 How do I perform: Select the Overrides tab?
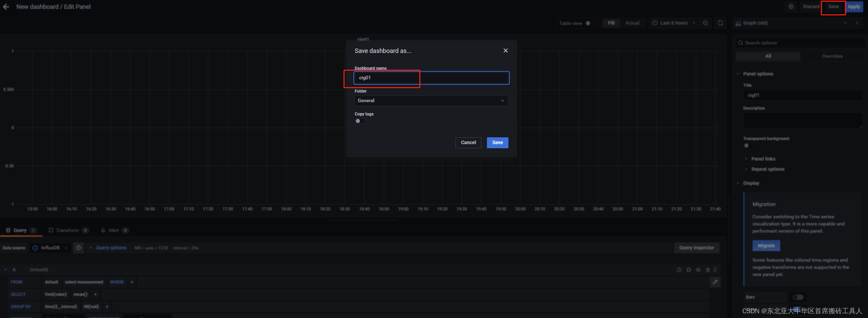pyautogui.click(x=832, y=56)
